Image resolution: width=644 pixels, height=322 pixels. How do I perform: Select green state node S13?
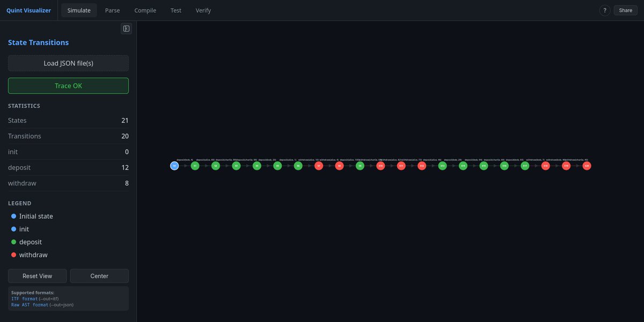(442, 166)
